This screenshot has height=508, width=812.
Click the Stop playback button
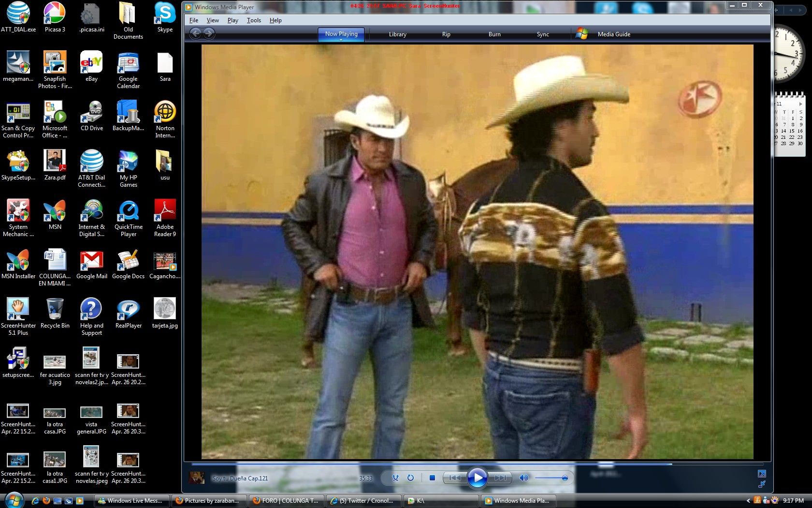pos(432,478)
